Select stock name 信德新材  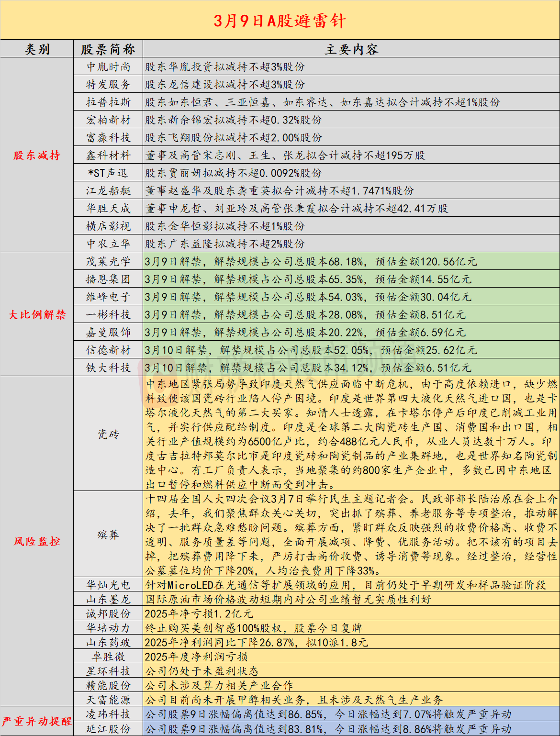pos(108,350)
